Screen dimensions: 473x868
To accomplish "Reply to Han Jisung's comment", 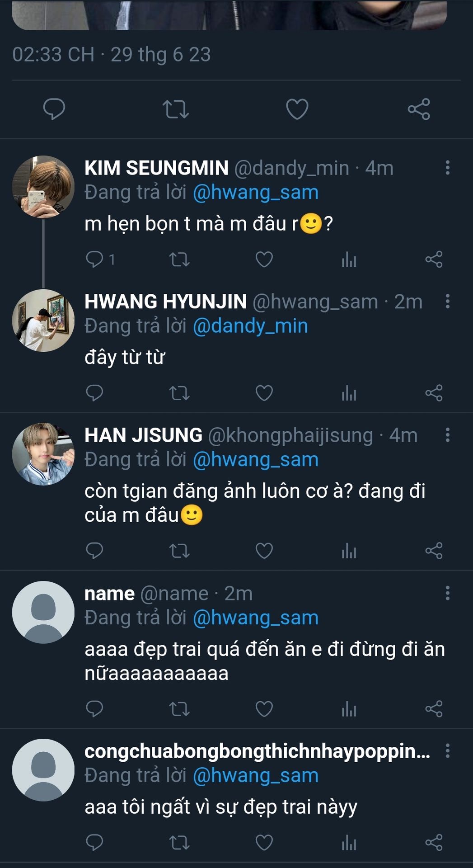I will pyautogui.click(x=95, y=551).
